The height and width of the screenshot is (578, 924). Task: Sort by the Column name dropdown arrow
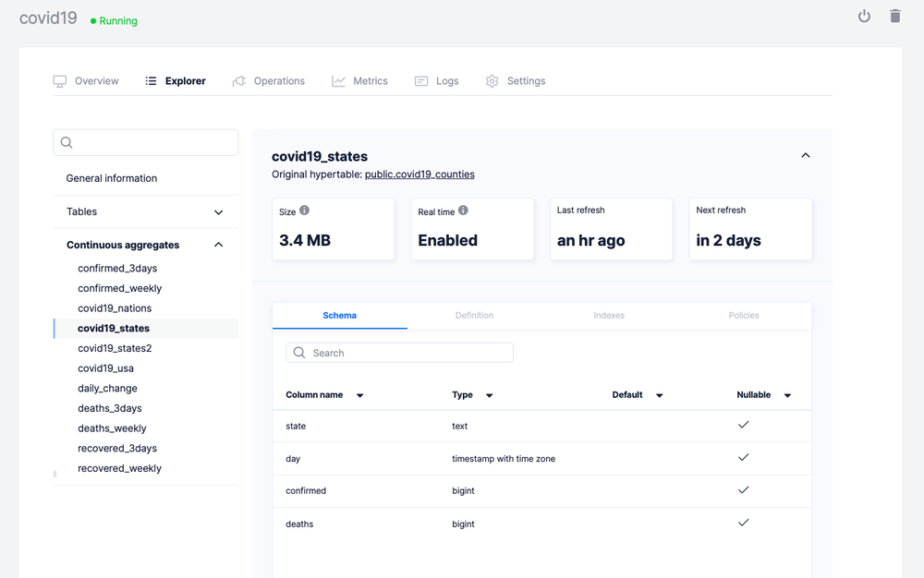click(x=359, y=395)
